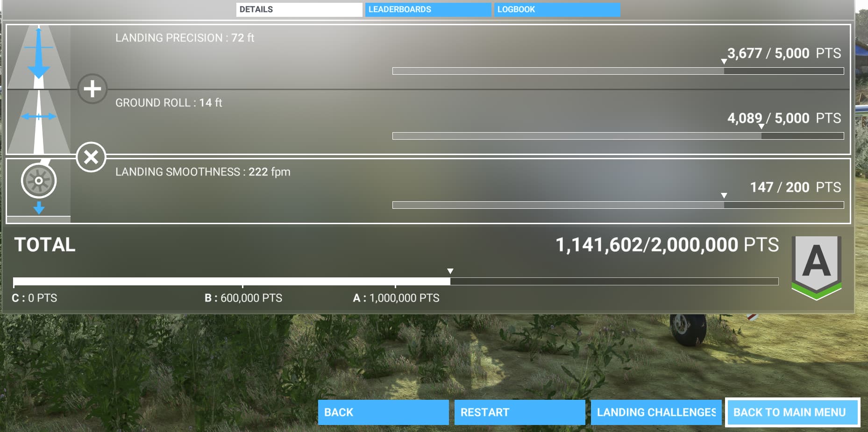Click the ground roll runway width icon
This screenshot has width=868, height=432.
pos(39,121)
